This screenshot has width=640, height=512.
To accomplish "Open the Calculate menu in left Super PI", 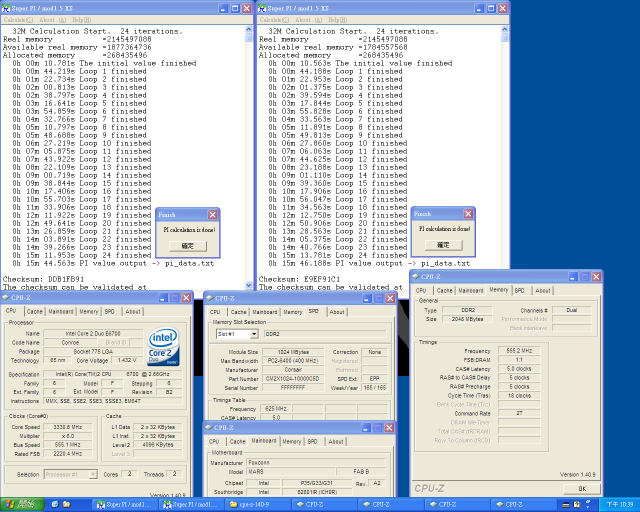I will [18, 20].
